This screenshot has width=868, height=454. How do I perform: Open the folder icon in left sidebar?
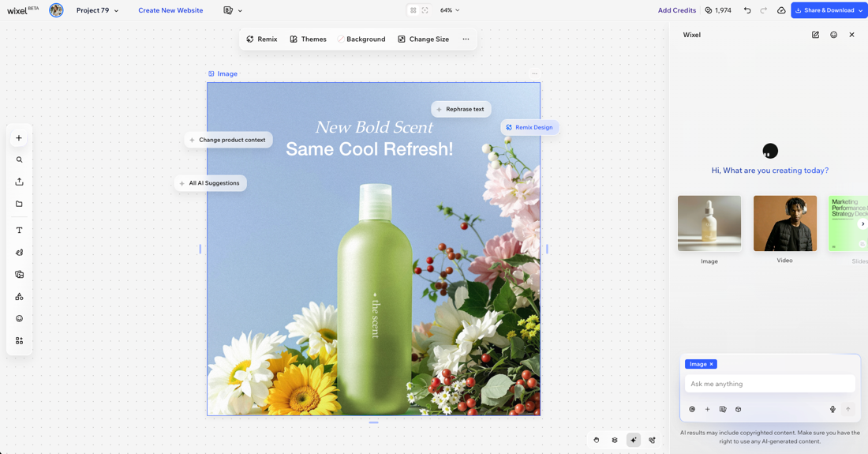[x=19, y=204]
